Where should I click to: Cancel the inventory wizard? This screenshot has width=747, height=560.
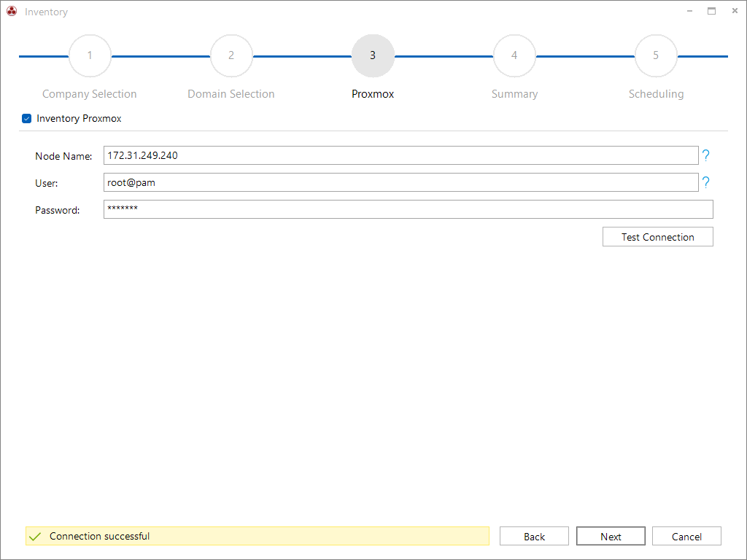pos(686,536)
